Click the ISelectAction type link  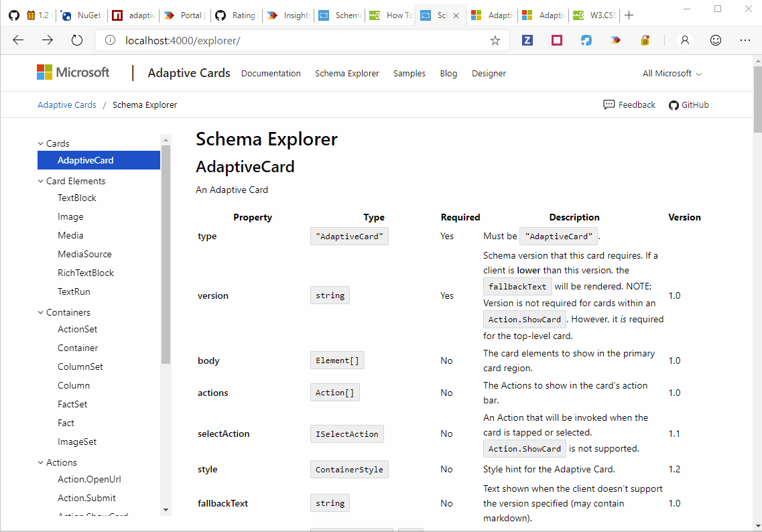347,434
